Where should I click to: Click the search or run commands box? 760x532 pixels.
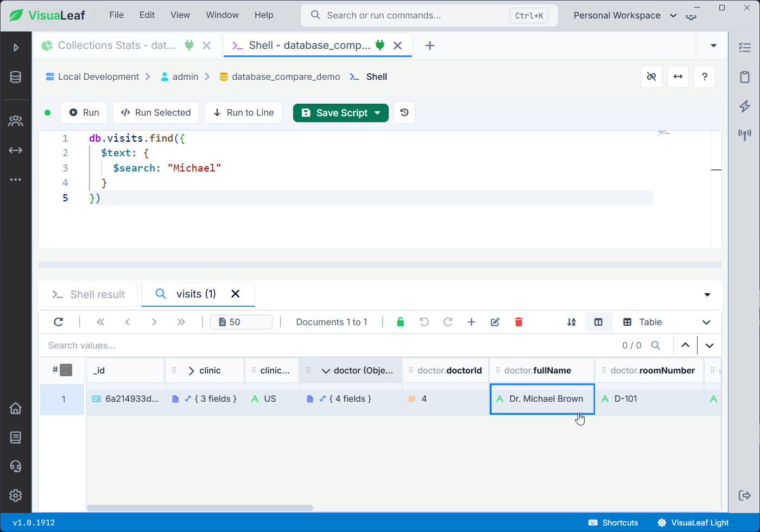pyautogui.click(x=429, y=15)
